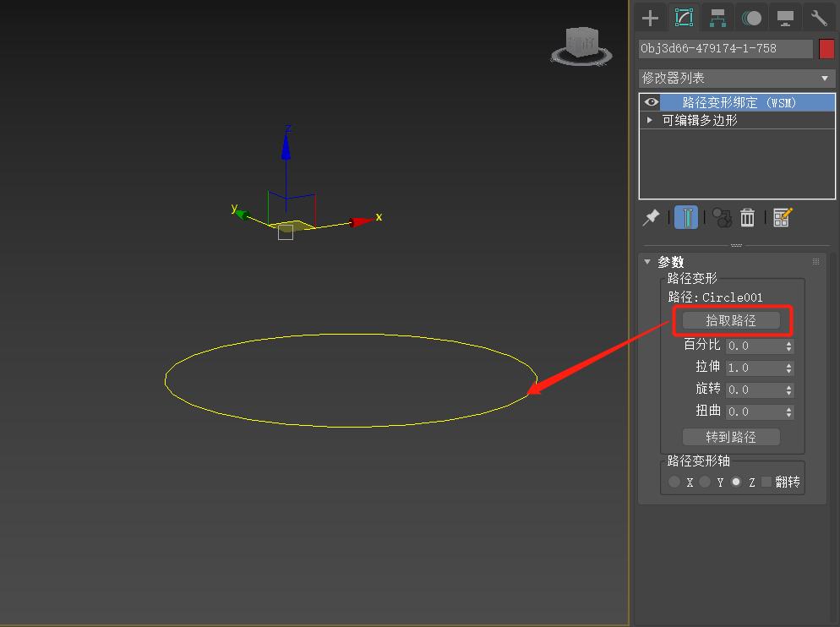
Task: Open the object color swatch
Action: coord(826,48)
